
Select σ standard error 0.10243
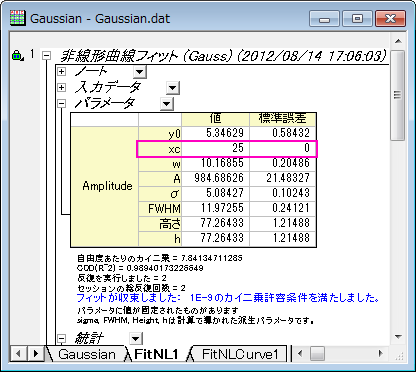pos(283,193)
